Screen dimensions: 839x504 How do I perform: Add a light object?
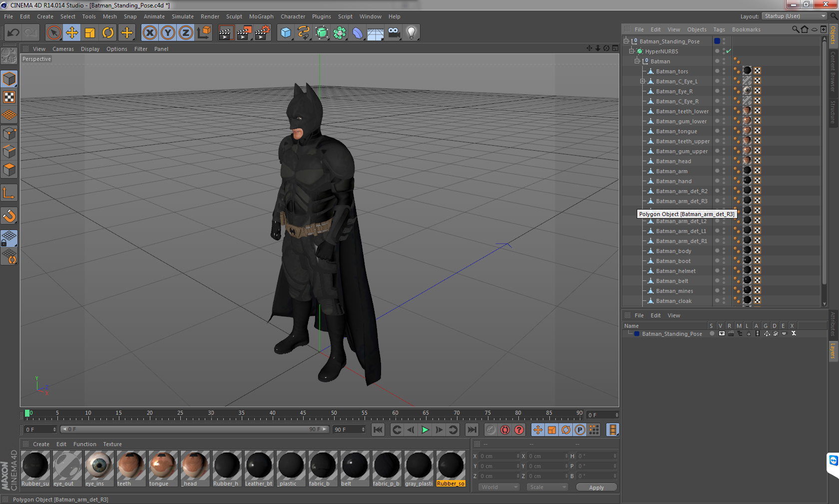tap(412, 33)
